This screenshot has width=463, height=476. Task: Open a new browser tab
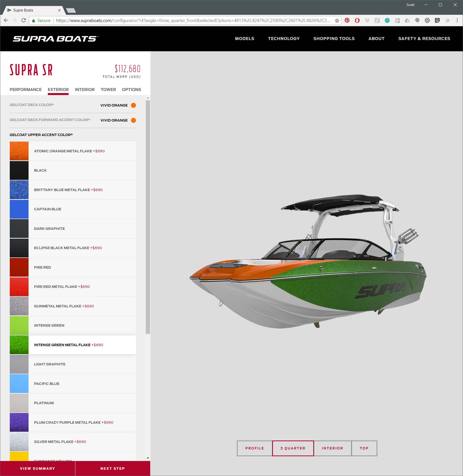[x=71, y=10]
